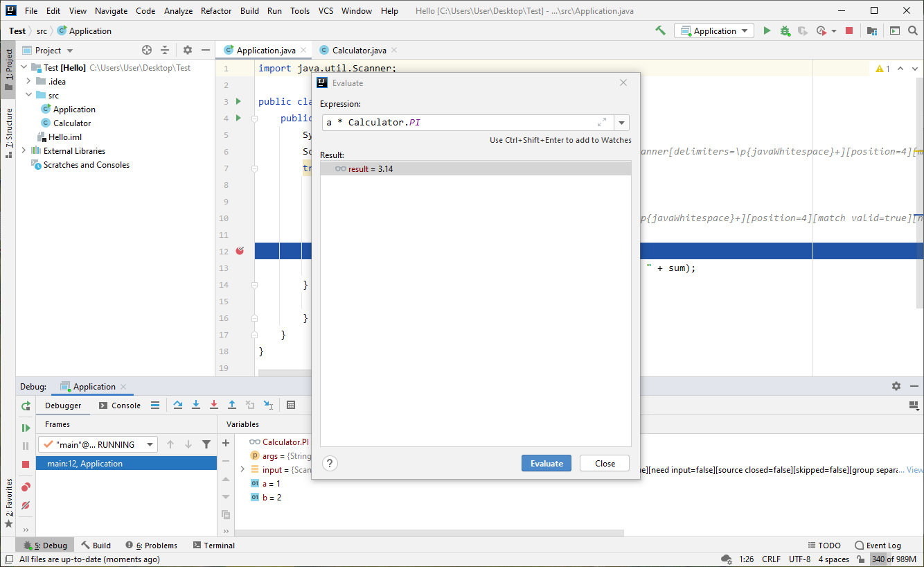Click the green Build Project hammer

click(x=660, y=30)
